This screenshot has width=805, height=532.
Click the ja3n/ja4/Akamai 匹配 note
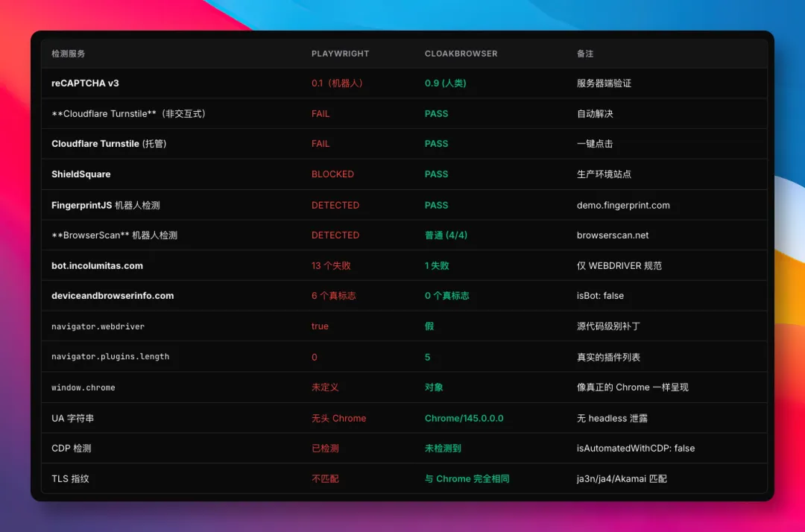point(621,478)
